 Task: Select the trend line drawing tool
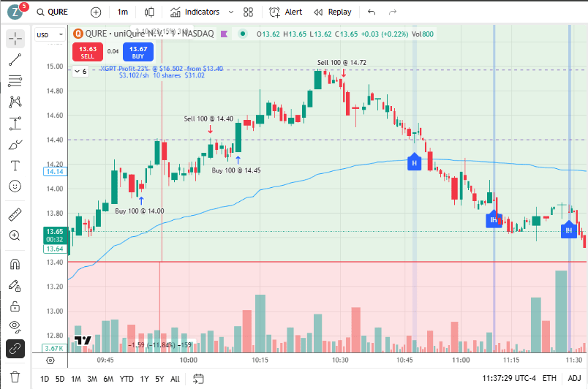pos(15,59)
